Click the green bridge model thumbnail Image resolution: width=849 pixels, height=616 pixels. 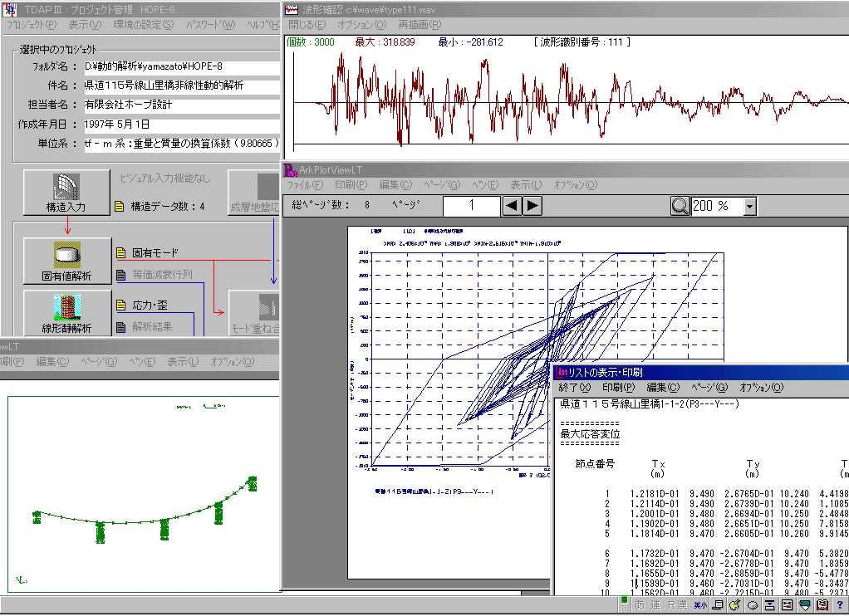coord(144,509)
